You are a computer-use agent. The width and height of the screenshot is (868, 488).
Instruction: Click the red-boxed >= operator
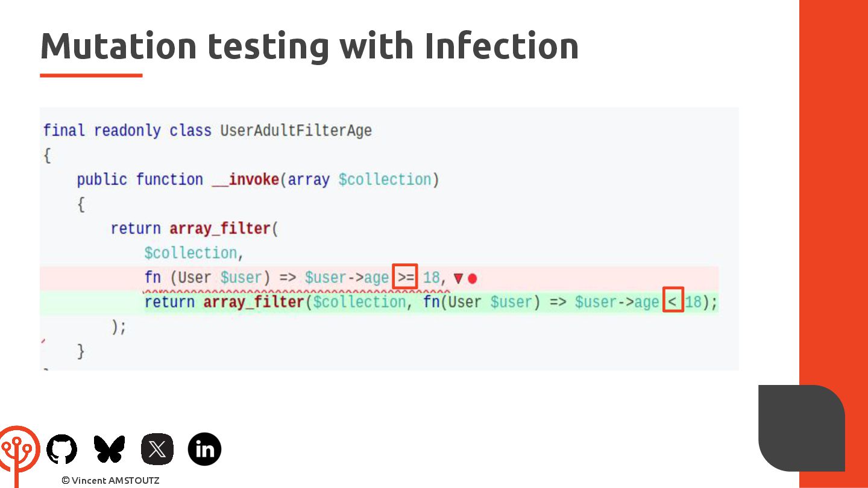click(405, 278)
